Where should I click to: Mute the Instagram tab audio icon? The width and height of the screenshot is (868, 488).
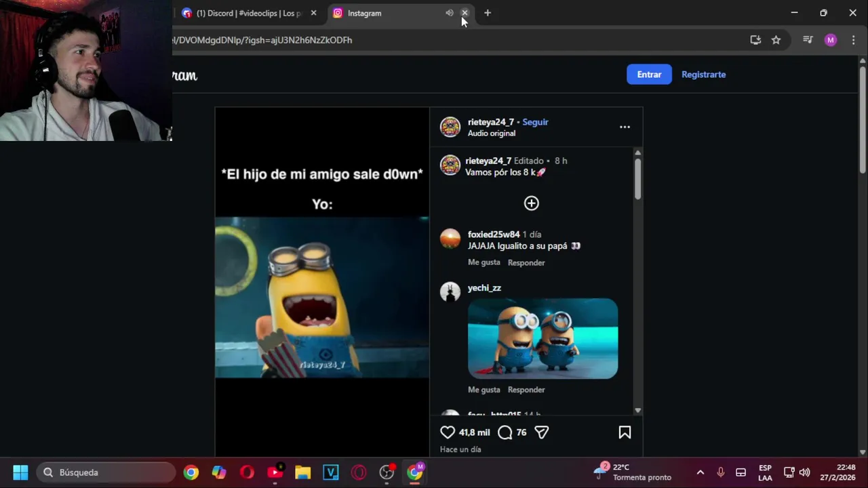(x=449, y=13)
